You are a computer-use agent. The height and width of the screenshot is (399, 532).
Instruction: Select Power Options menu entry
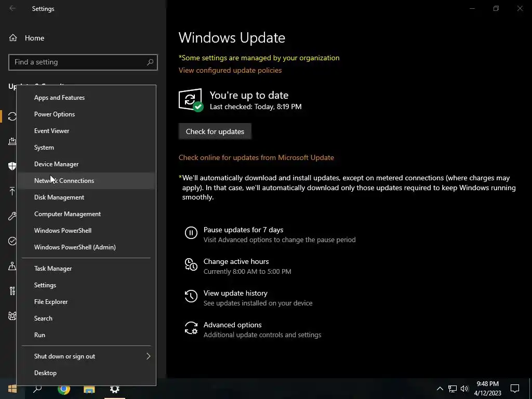click(86, 114)
